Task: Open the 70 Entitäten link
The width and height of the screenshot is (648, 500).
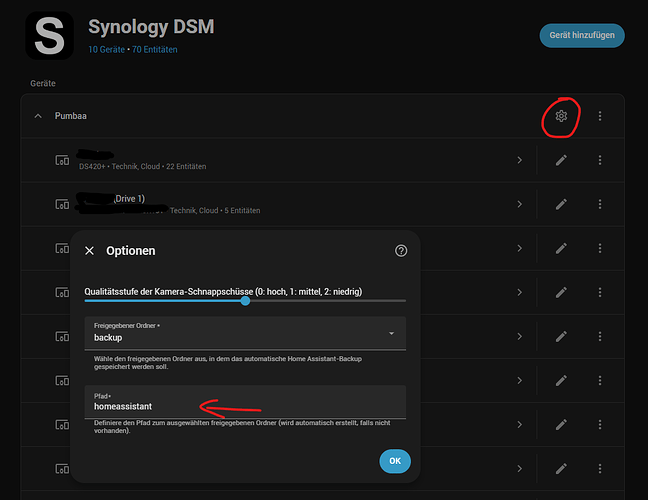Action: click(x=155, y=50)
